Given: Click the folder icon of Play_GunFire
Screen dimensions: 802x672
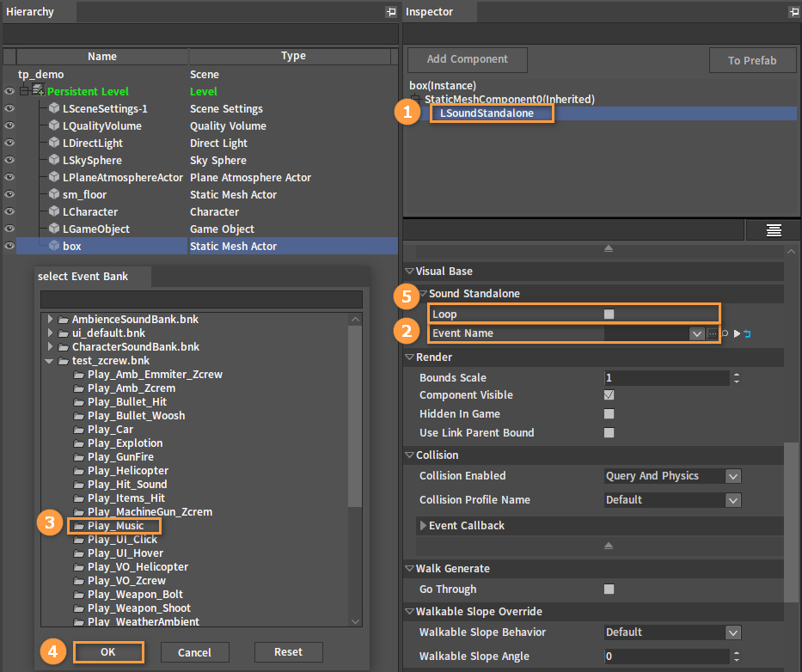Looking at the screenshot, I should click(79, 457).
